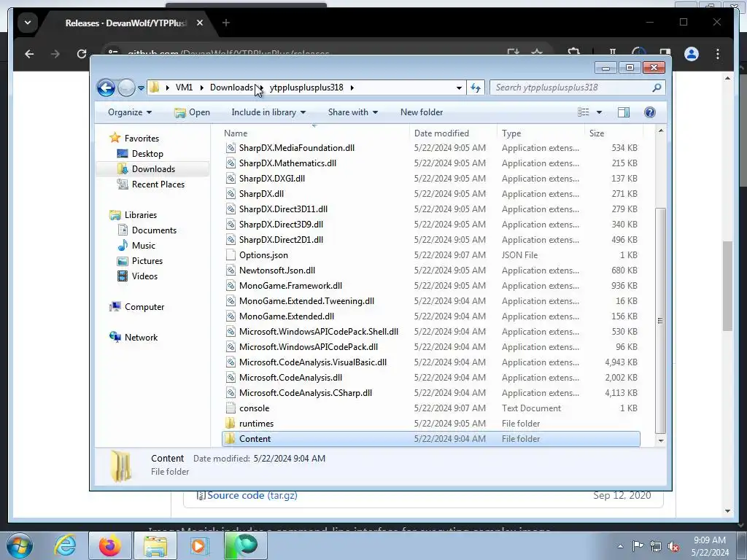747x560 pixels.
Task: Click the Explorer forward arrow button
Action: coord(126,87)
